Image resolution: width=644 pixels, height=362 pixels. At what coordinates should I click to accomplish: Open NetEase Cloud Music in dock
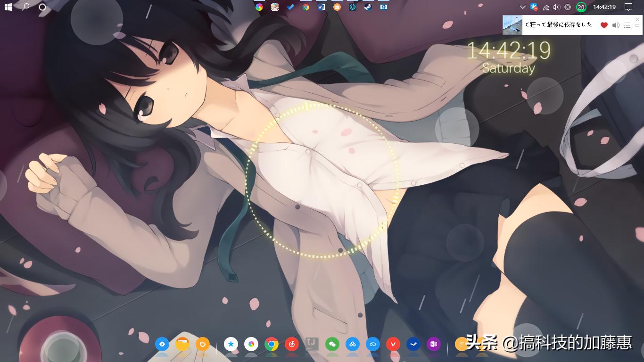click(292, 344)
